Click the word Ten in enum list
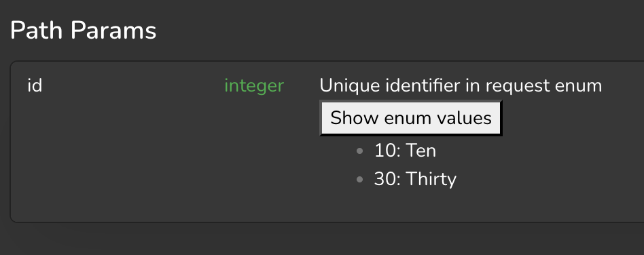Image resolution: width=644 pixels, height=255 pixels. (421, 151)
